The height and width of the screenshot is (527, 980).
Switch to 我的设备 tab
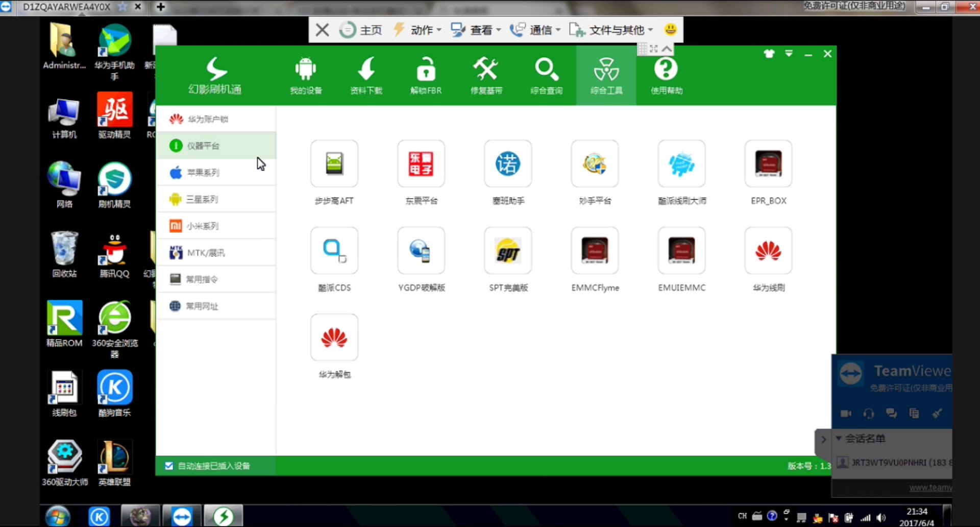click(306, 76)
